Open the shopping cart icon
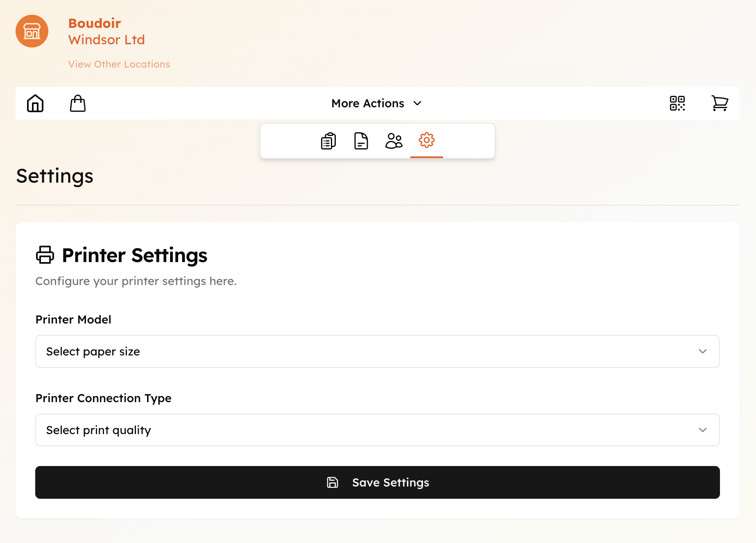Screen dimensions: 756x543 click(720, 103)
